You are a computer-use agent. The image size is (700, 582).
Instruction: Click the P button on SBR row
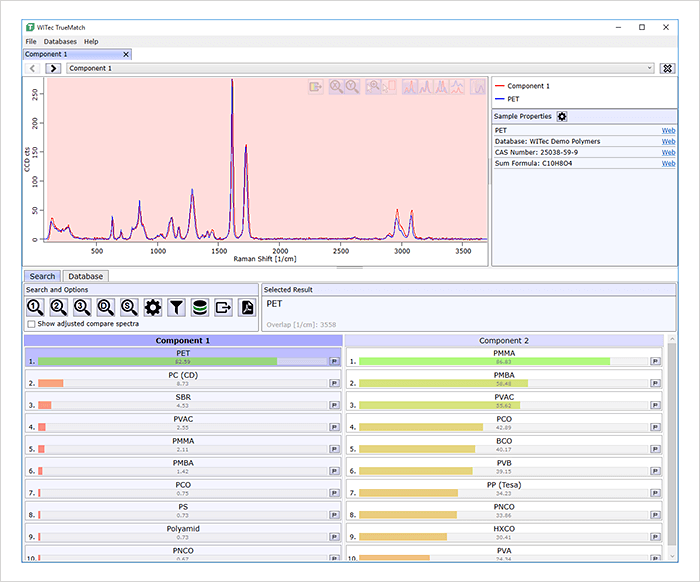pos(334,405)
